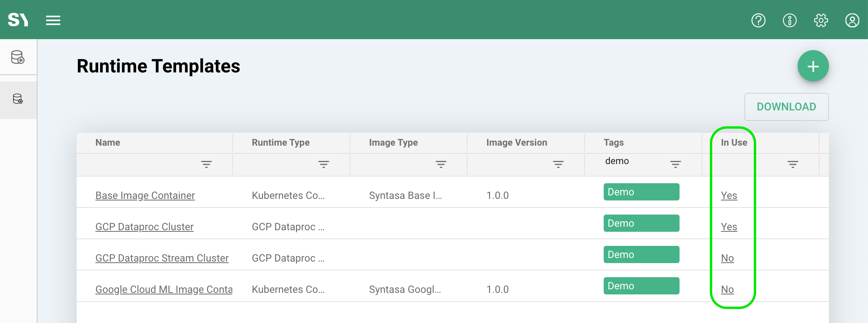This screenshot has width=868, height=323.
Task: Click the database play icon in sidebar
Action: [18, 57]
